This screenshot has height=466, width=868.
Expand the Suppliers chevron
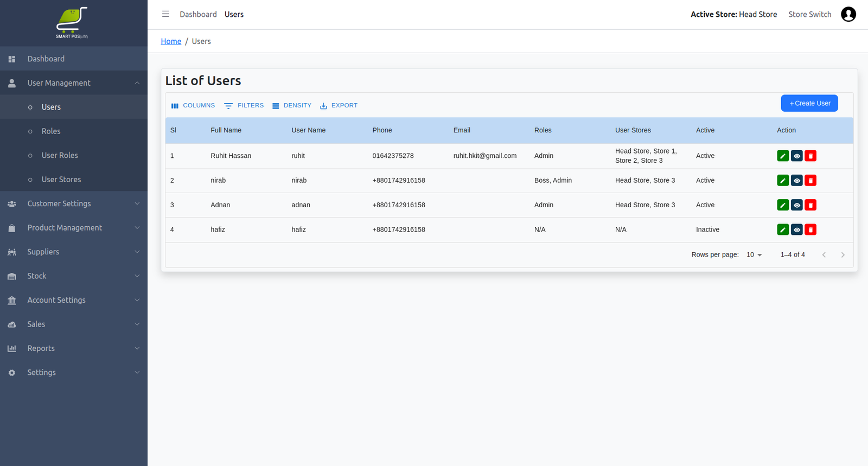(137, 252)
